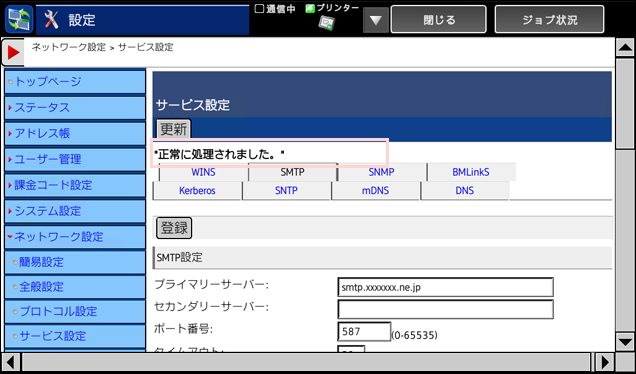This screenshot has height=374, width=636.
Task: Expand the ステータス menu
Action: [x=75, y=107]
